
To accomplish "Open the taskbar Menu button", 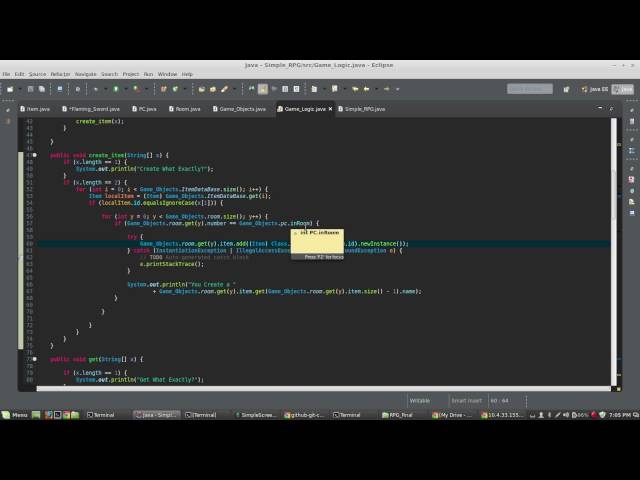I will (15, 415).
